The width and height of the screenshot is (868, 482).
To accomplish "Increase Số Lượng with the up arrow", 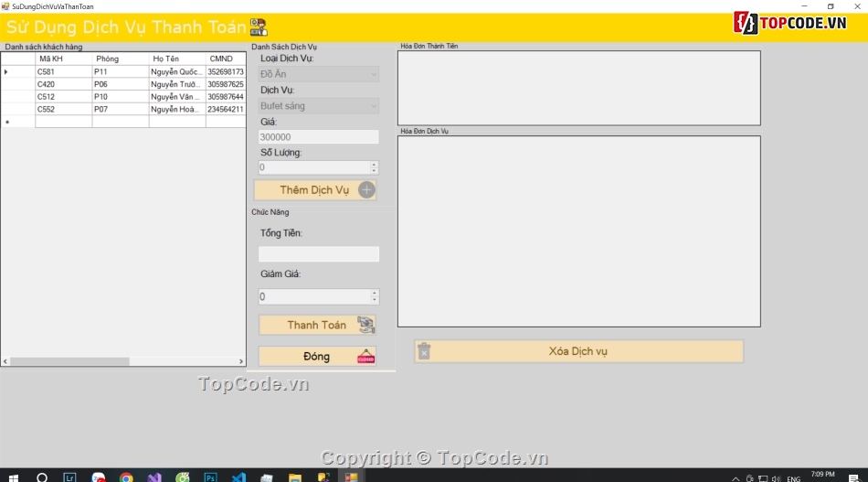I will point(375,164).
